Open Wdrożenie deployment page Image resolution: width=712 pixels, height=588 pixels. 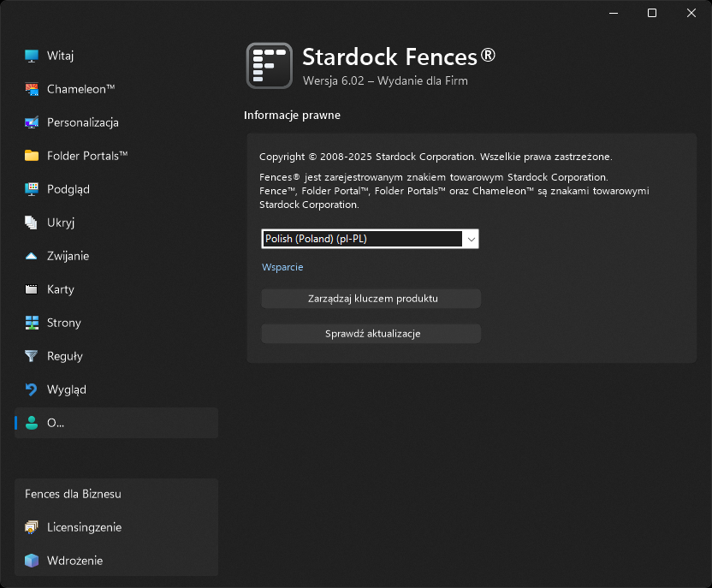(x=116, y=561)
